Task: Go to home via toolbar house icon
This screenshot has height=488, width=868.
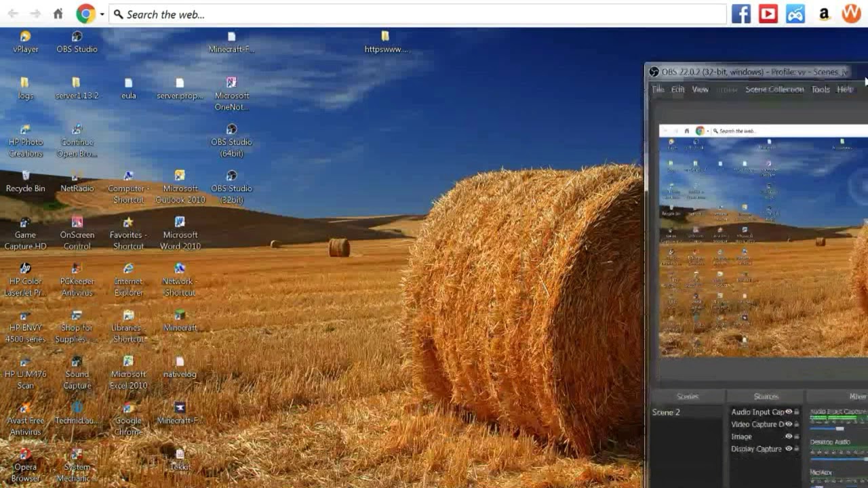Action: 58,14
